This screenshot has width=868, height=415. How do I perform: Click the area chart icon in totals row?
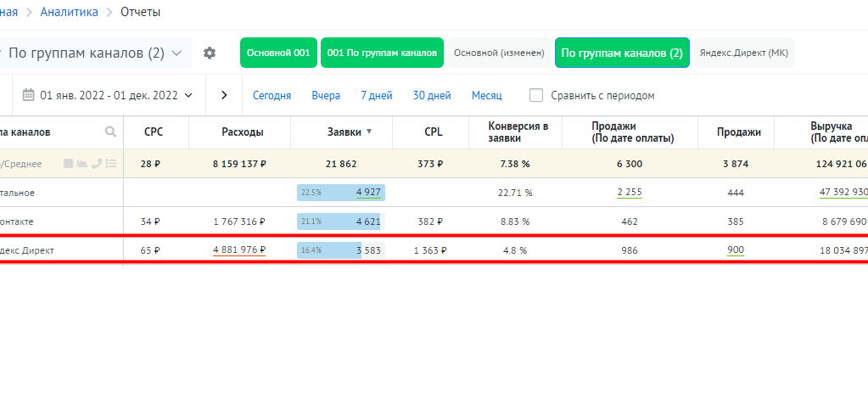82,164
